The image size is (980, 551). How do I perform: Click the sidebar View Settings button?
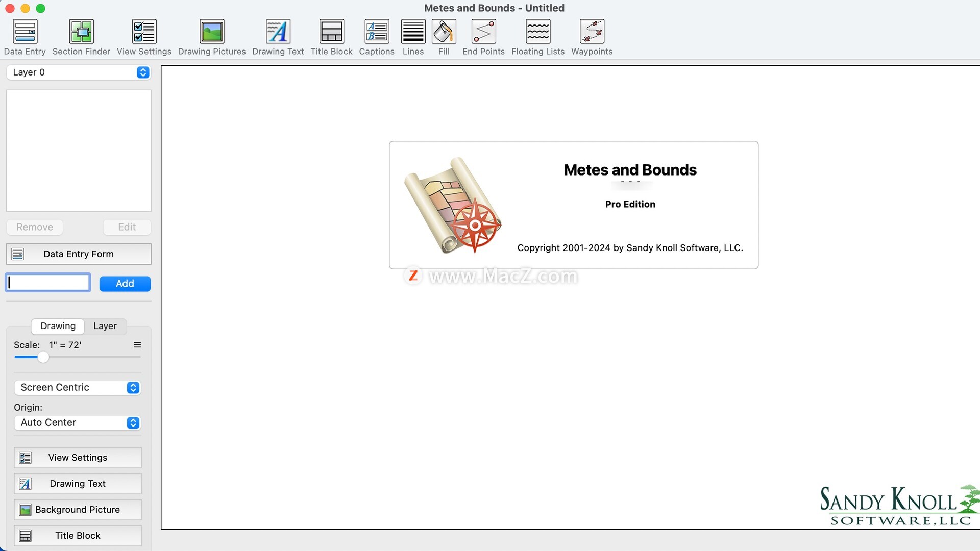point(78,458)
